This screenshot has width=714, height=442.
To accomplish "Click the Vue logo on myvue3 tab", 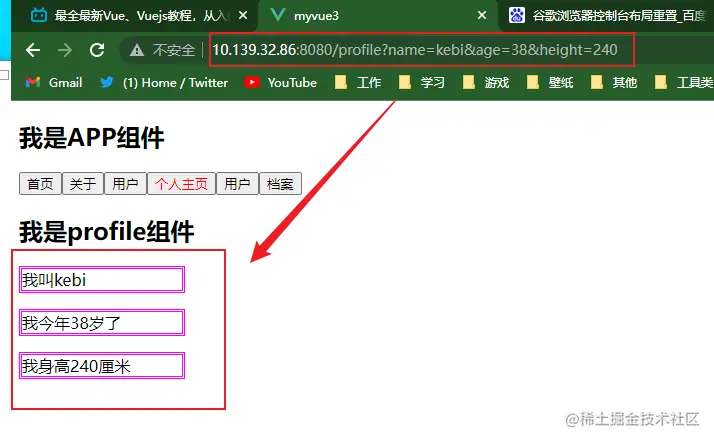I will point(277,15).
